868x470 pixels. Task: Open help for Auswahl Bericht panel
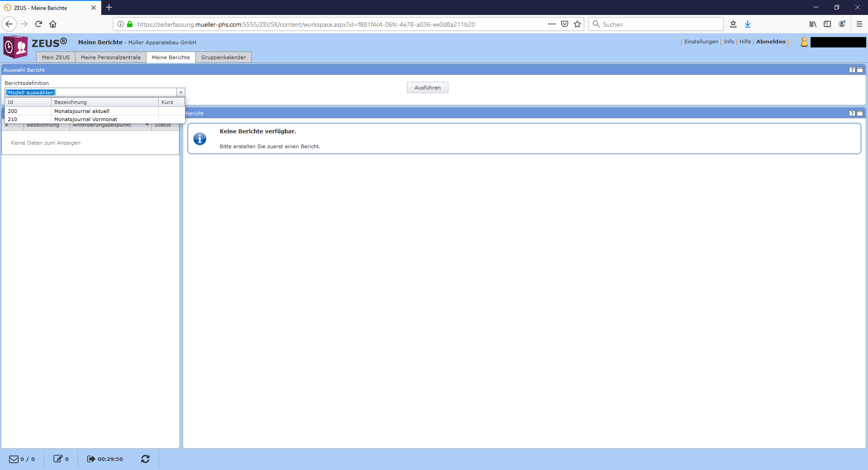[x=852, y=70]
